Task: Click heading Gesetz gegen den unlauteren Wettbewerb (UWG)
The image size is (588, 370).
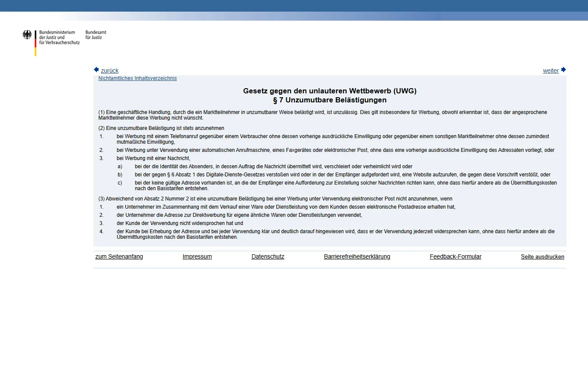Action: (330, 91)
